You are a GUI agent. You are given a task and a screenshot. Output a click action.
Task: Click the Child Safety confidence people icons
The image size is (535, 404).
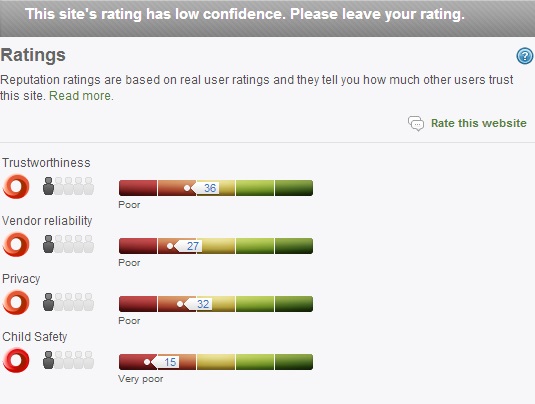pos(68,360)
